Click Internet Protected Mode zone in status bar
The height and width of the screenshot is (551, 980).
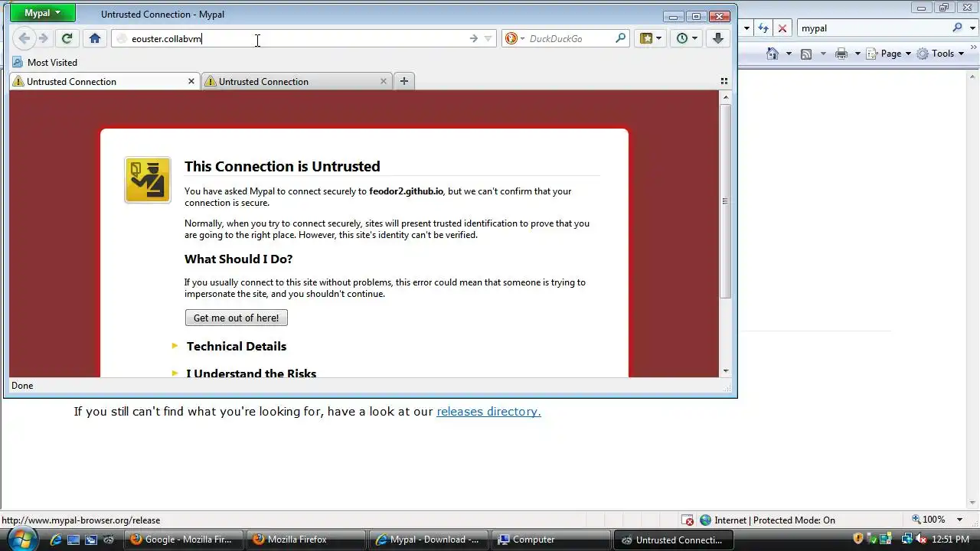[767, 520]
